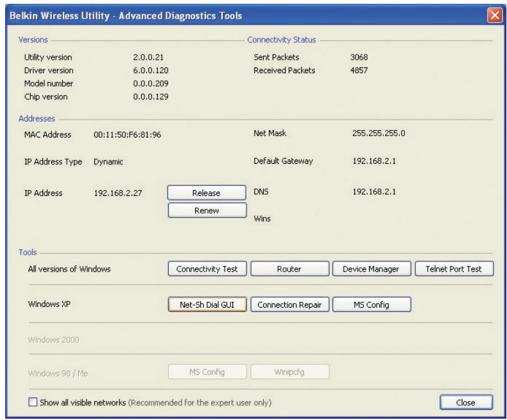Renew the IP address
This screenshot has height=420, width=507.
pos(207,211)
